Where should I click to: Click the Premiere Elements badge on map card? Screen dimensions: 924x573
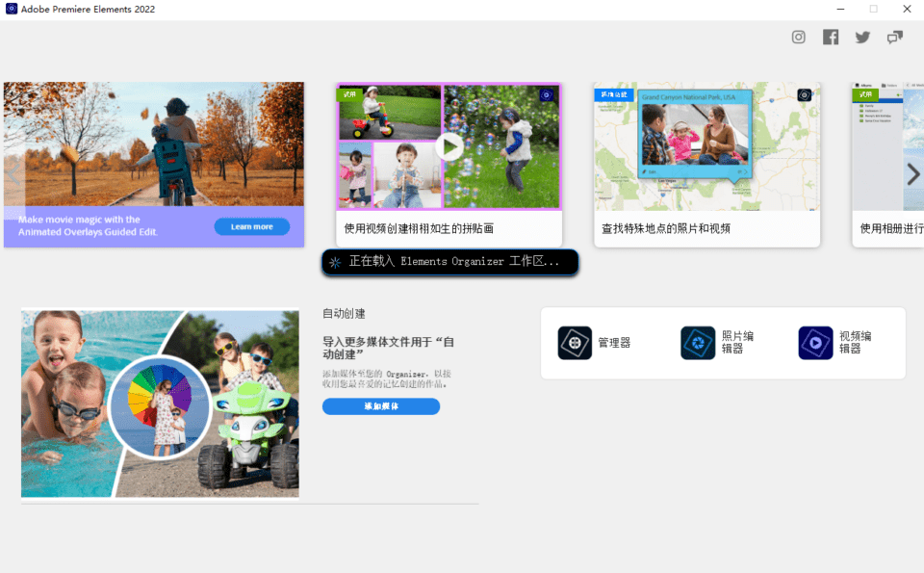click(805, 95)
